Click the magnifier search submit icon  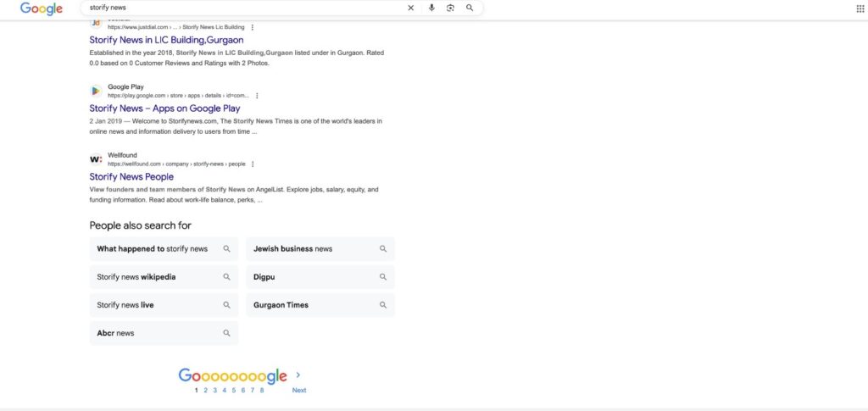470,8
